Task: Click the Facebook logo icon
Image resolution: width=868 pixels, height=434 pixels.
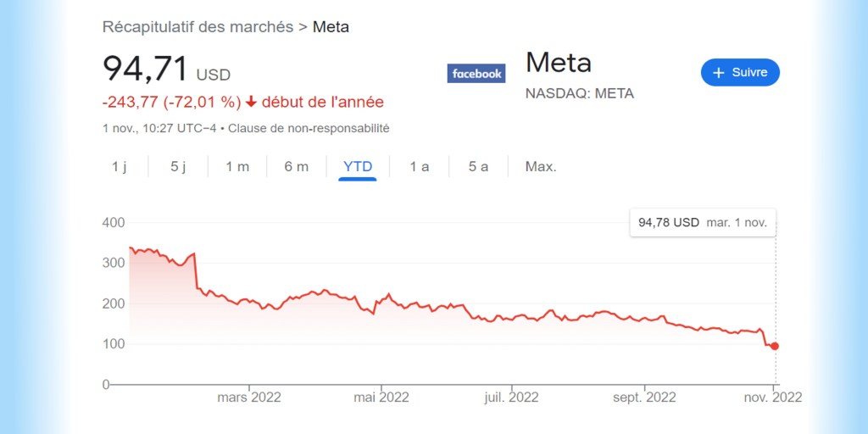Action: [476, 74]
